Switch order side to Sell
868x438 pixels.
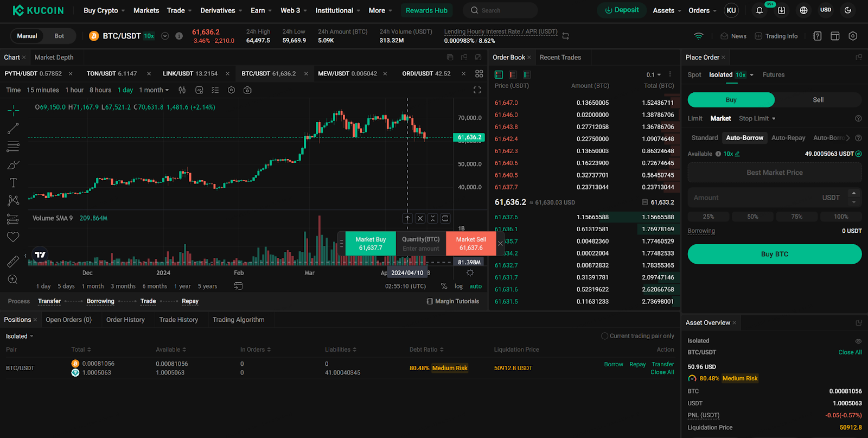coord(818,100)
